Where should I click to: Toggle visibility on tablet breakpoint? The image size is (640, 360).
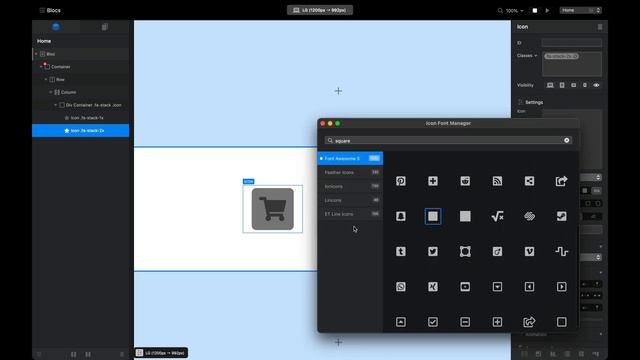click(562, 85)
